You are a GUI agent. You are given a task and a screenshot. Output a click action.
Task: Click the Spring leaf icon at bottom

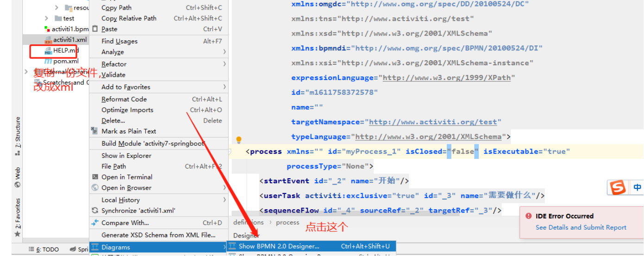click(x=74, y=250)
